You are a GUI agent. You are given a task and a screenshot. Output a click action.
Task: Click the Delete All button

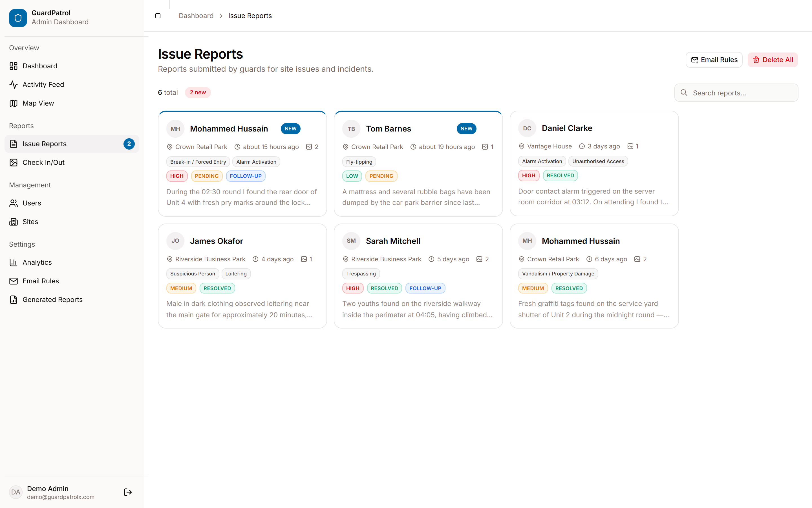773,60
